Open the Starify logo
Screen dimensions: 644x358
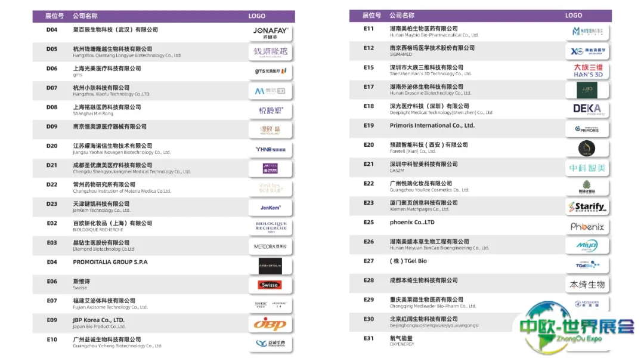tap(587, 207)
